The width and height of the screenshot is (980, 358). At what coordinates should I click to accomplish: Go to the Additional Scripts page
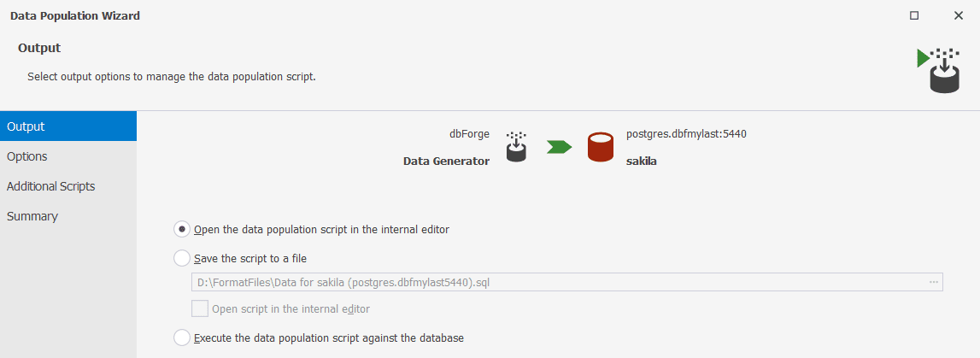tap(68, 186)
